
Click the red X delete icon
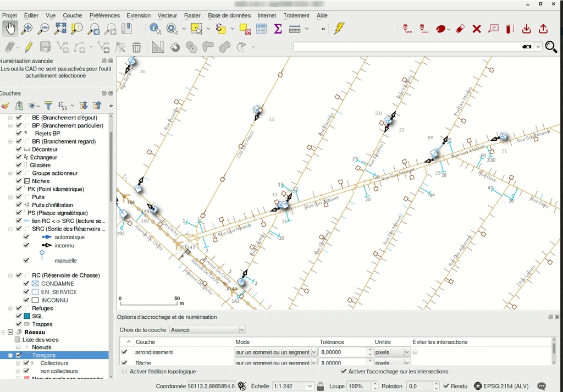click(477, 29)
